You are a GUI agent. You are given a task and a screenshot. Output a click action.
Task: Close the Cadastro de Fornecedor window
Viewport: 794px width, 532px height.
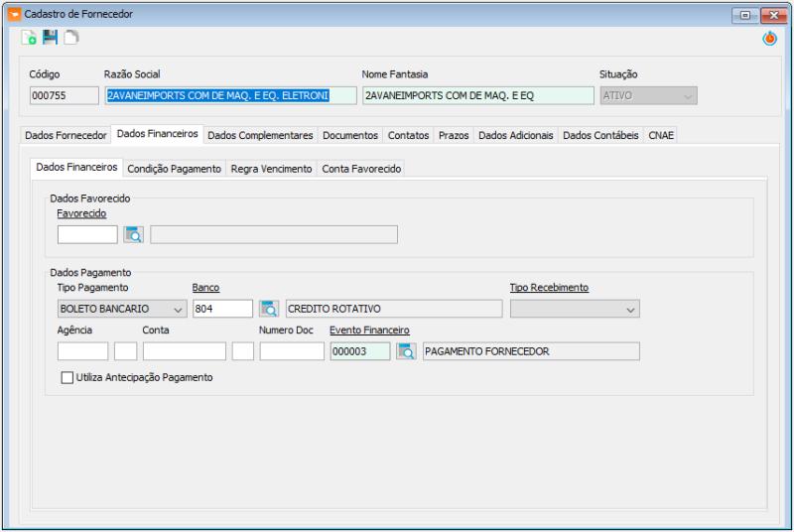coord(774,15)
